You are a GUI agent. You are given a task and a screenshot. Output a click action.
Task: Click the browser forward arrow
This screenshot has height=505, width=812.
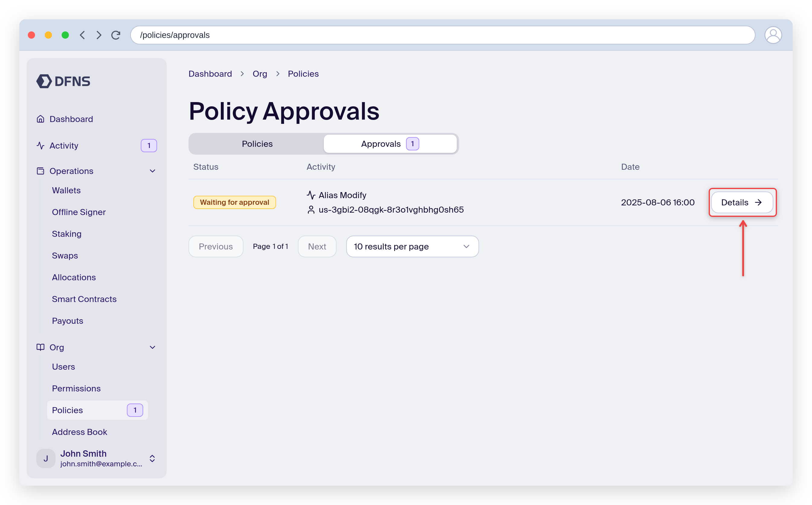99,35
